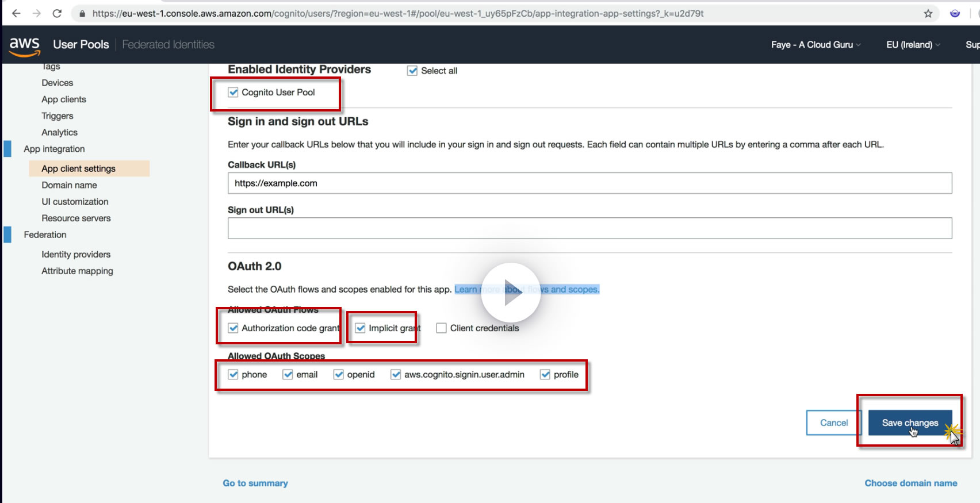980x503 pixels.
Task: Open Identity providers in the sidebar
Action: click(76, 255)
